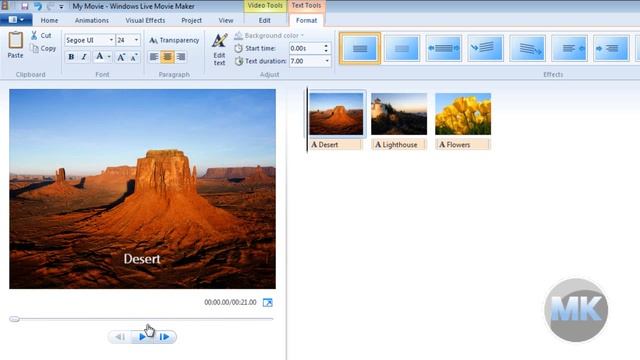Screen dimensions: 640x360
Task: Select the stretch text effect with outward arrows
Action: click(444, 48)
